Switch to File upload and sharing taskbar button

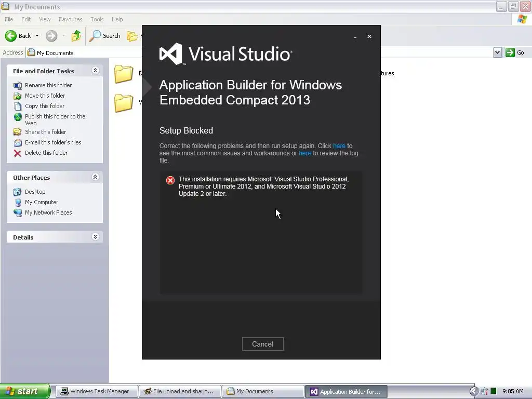coord(180,392)
